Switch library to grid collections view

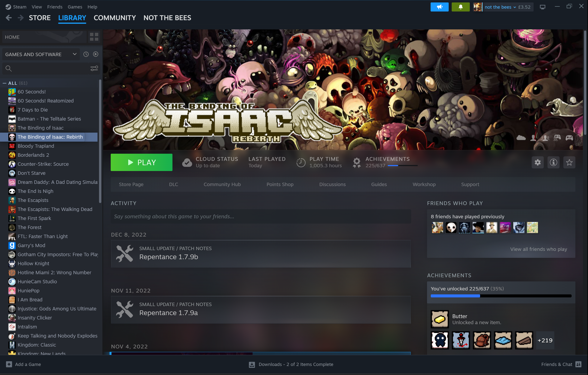click(x=94, y=37)
